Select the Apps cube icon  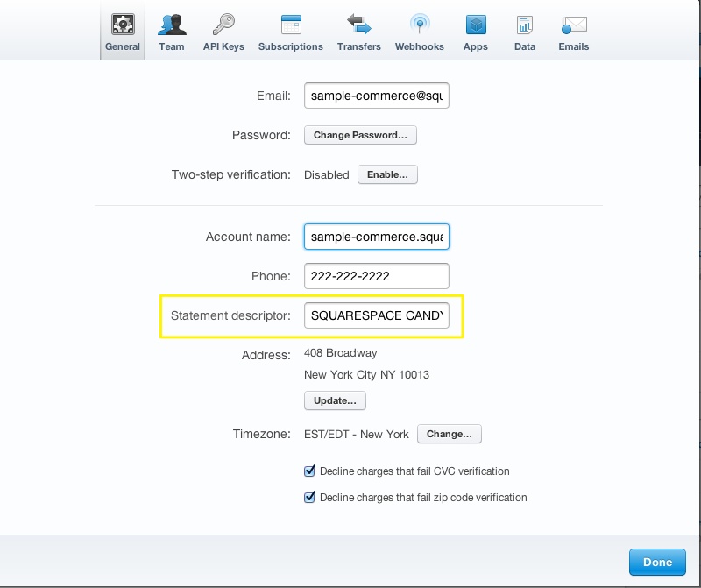coord(476,25)
